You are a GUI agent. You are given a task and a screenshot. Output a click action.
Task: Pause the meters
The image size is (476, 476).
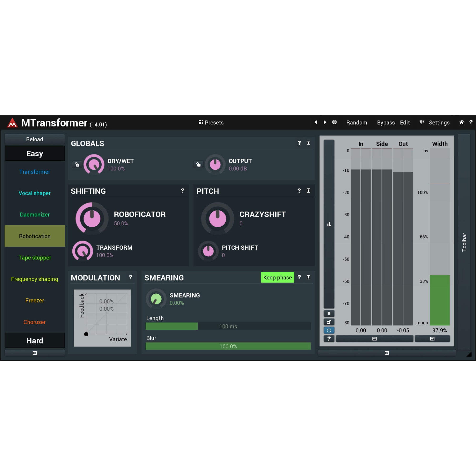329,314
